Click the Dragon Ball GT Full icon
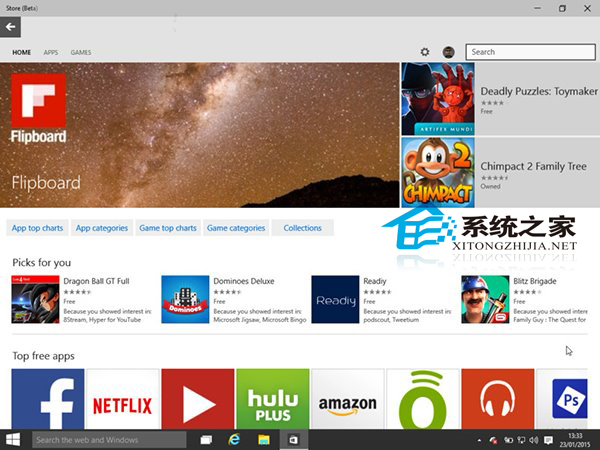This screenshot has width=600, height=450. pos(35,300)
